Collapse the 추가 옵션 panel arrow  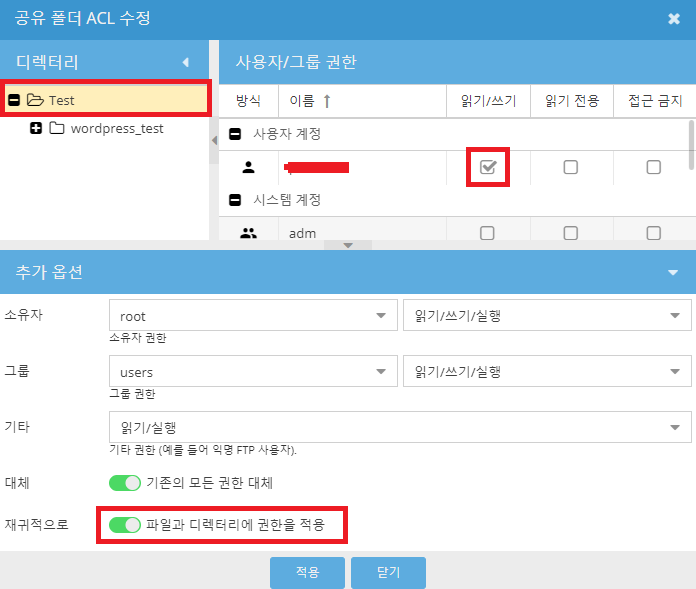pos(673,272)
